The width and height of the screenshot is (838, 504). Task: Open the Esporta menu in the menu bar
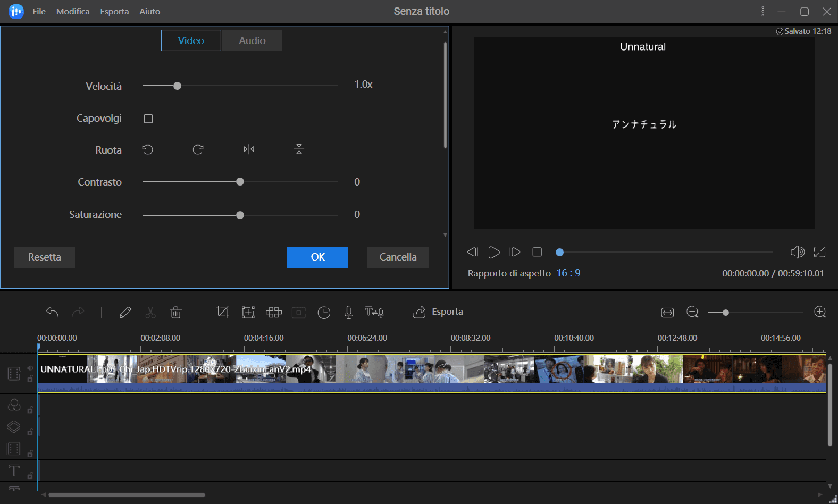(x=114, y=11)
